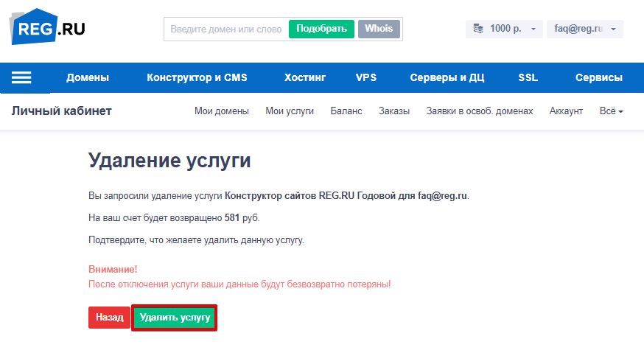Open the Серверы и ДЦ menu
This screenshot has width=644, height=350.
[x=447, y=77]
